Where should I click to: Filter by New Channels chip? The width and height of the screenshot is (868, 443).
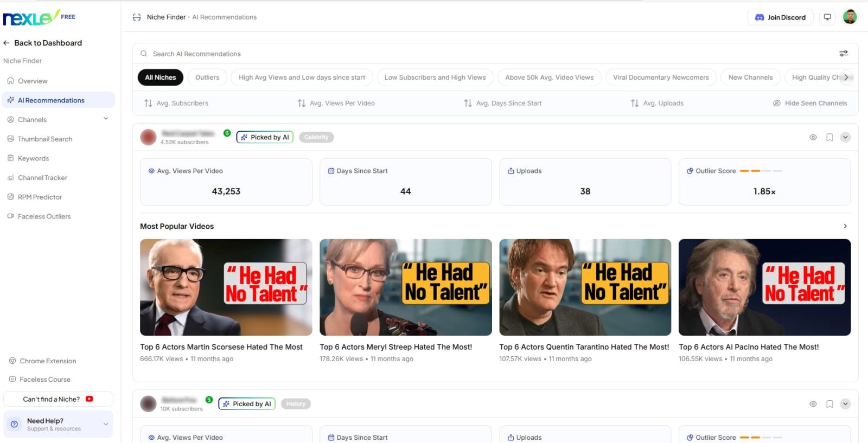click(x=751, y=78)
